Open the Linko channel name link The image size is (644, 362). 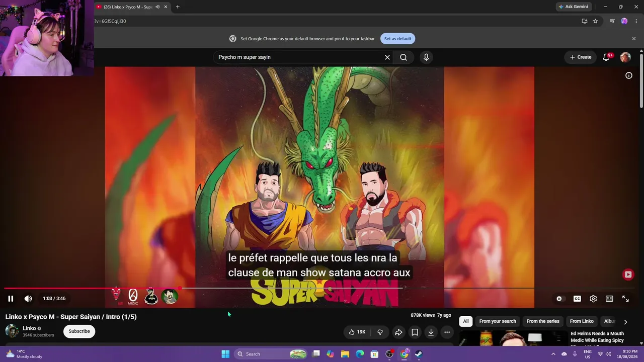(29, 328)
